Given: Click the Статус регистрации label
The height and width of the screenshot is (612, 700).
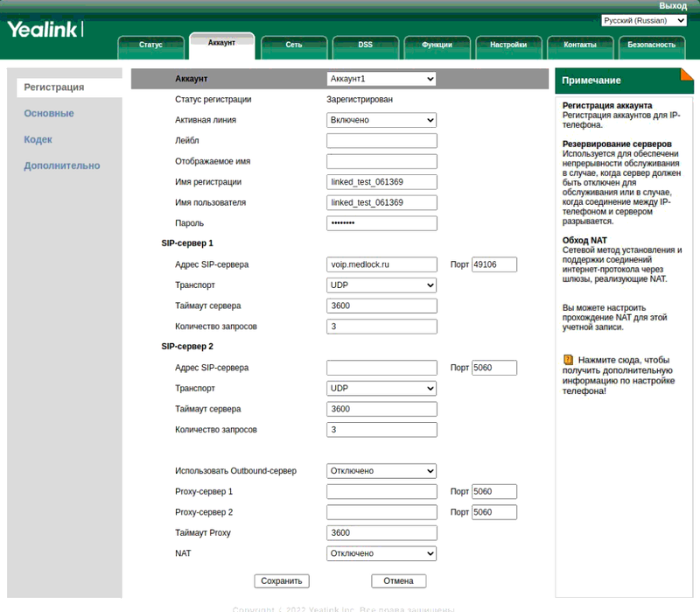Looking at the screenshot, I should [x=213, y=100].
